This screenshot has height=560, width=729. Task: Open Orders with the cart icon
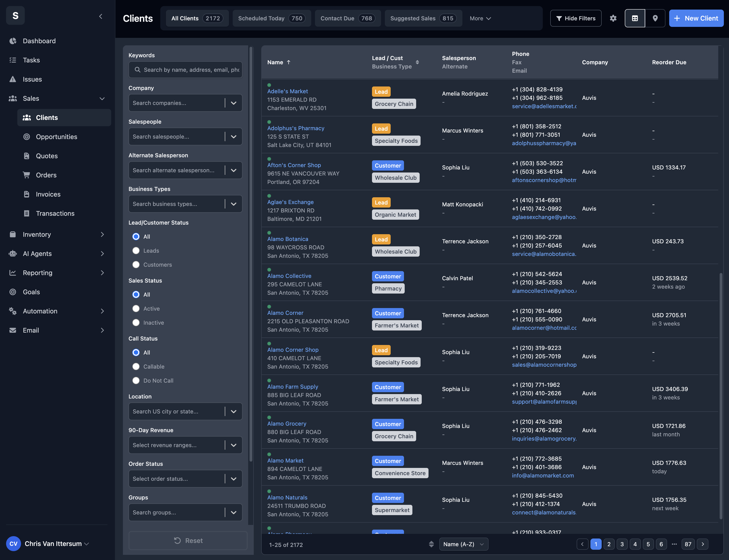(x=27, y=175)
